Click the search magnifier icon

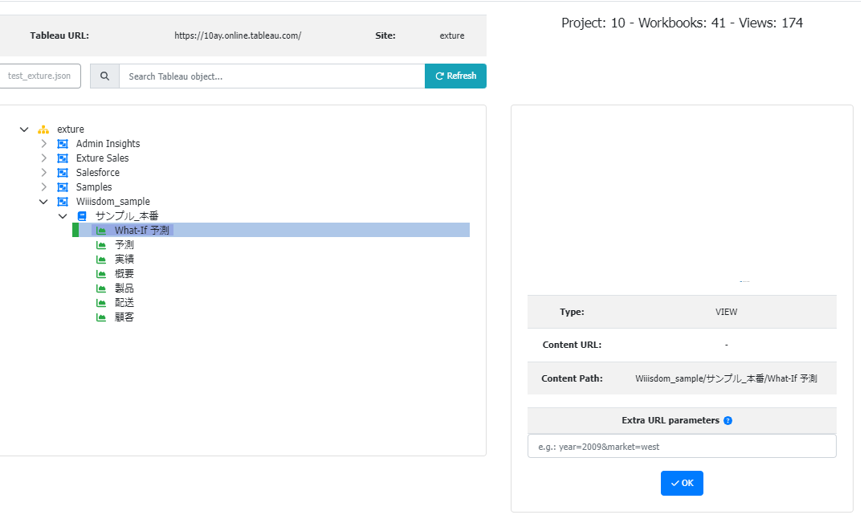coord(104,76)
